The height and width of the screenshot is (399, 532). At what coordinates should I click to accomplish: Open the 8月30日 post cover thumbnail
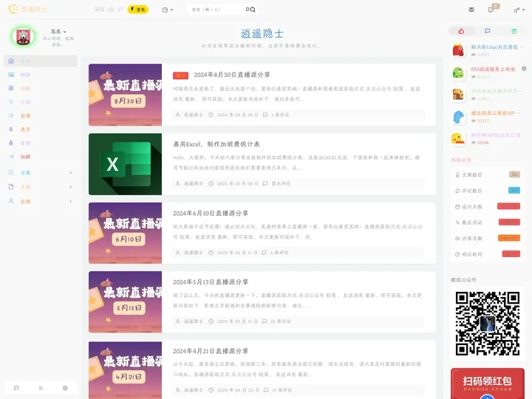(x=125, y=95)
